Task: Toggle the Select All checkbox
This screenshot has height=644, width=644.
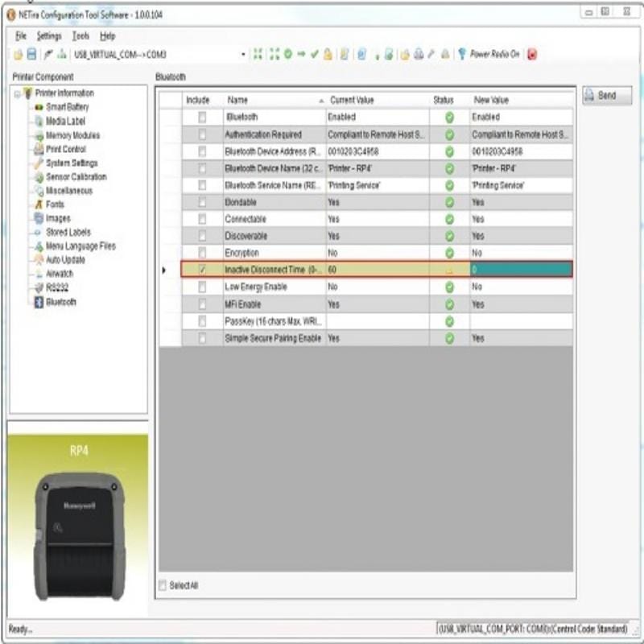Action: (163, 585)
